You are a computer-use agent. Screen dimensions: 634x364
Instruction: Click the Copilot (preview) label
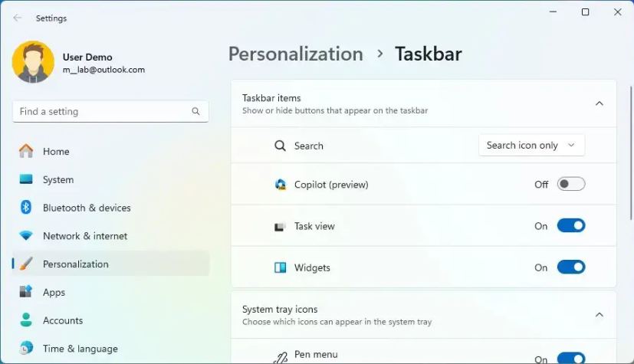tap(331, 185)
